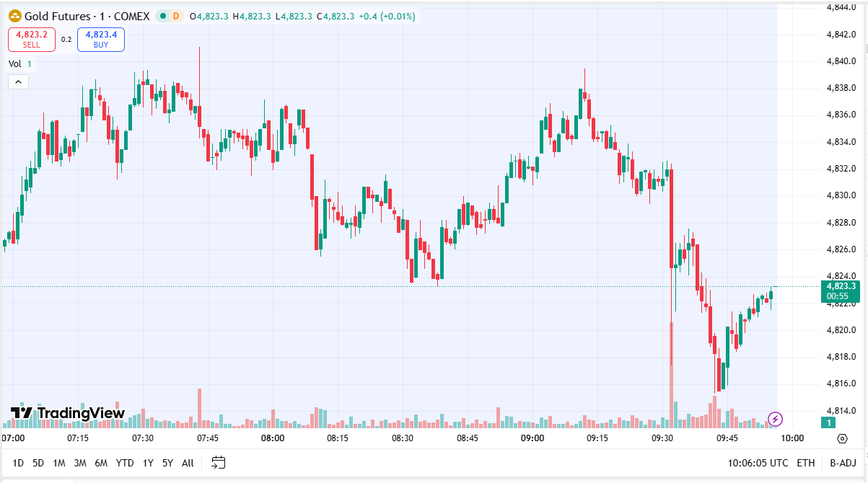Viewport: 868px width, 483px height.
Task: Click the purple lightning bolt event icon
Action: [x=775, y=419]
